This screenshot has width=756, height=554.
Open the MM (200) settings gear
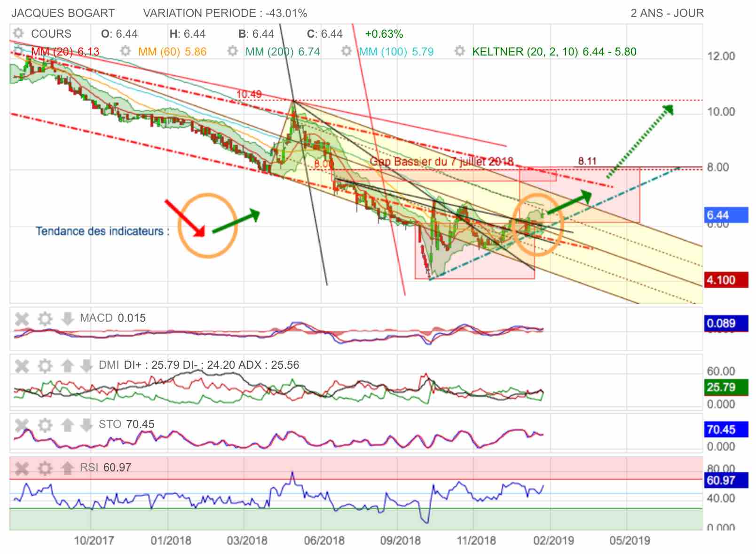(232, 51)
